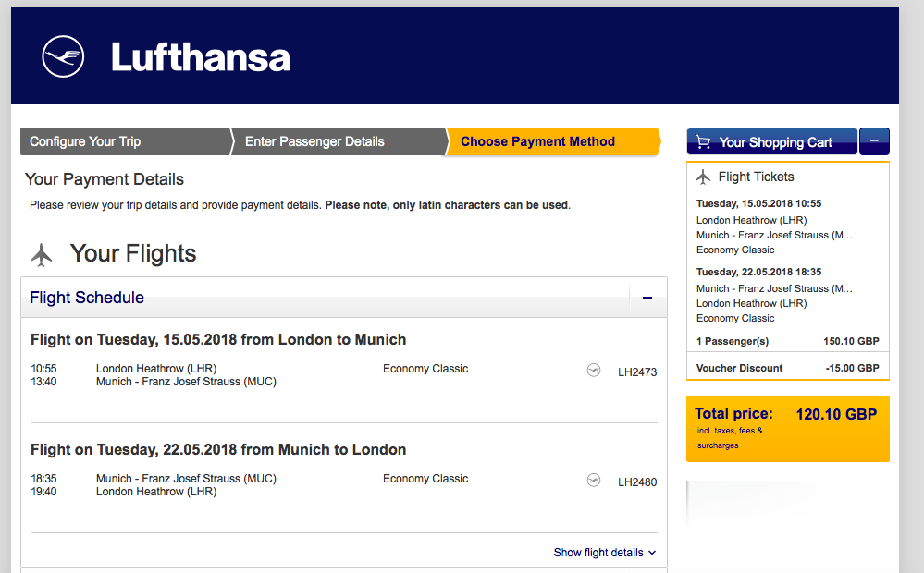Viewport: 924px width, 573px height.
Task: Click return London Heathrow link in cart
Action: 751,303
